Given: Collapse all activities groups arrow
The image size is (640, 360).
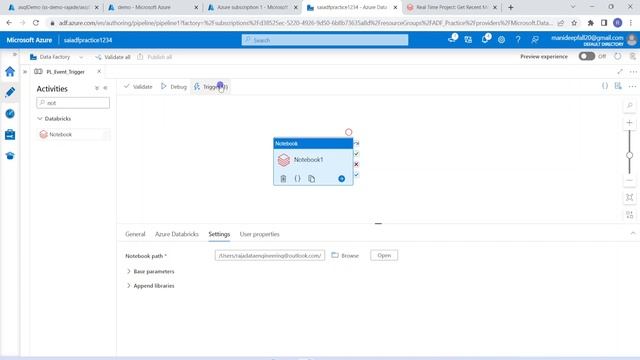Looking at the screenshot, I should tap(97, 88).
